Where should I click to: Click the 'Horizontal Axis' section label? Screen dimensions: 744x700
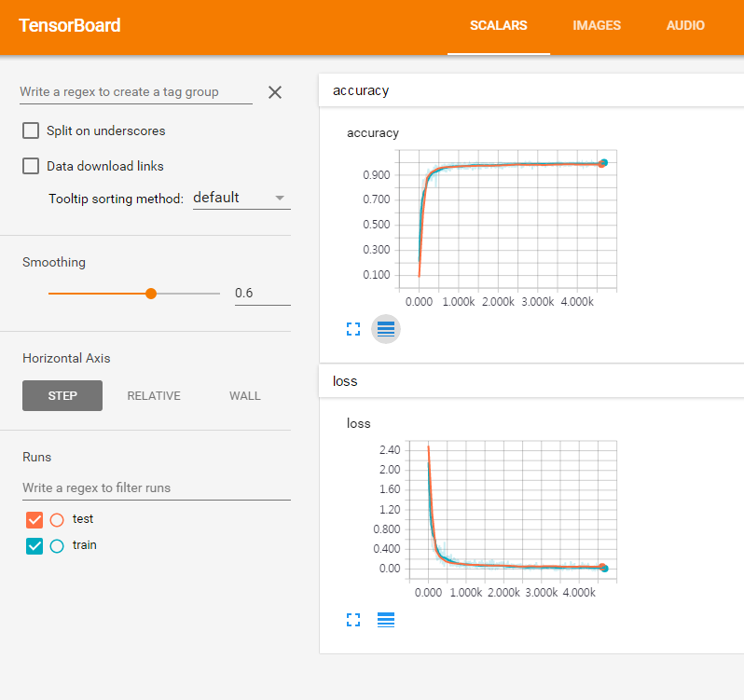(66, 358)
